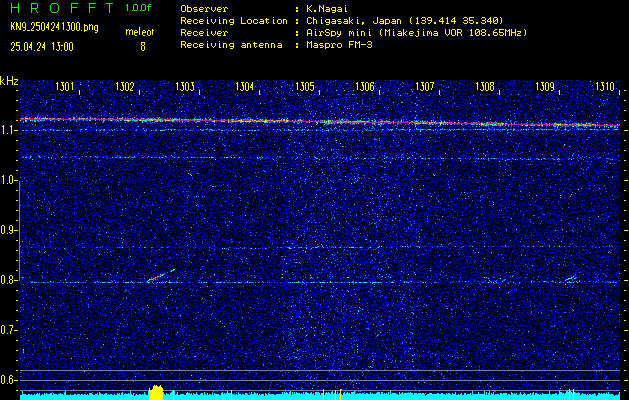The height and width of the screenshot is (400, 629).
Task: Click the HROFFT program title
Action: (x=63, y=8)
